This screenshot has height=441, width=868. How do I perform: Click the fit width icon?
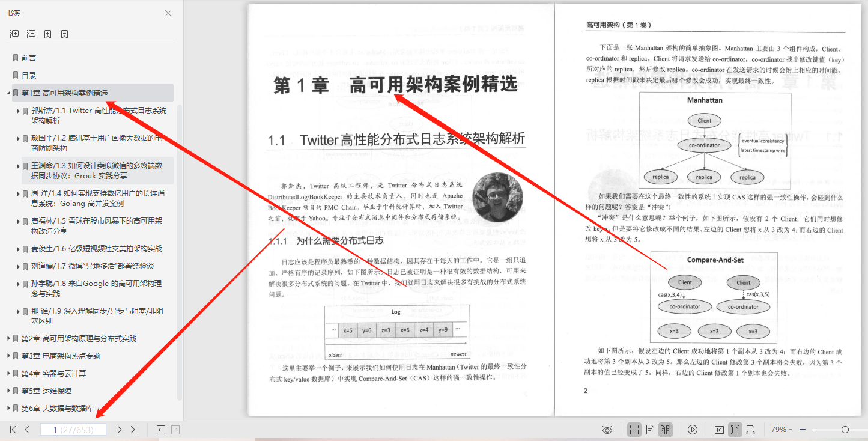750,430
